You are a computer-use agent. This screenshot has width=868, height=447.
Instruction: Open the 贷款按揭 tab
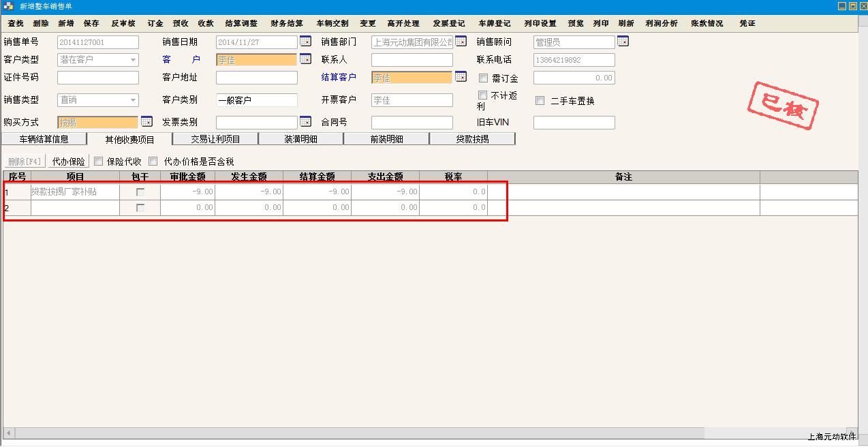pos(472,139)
